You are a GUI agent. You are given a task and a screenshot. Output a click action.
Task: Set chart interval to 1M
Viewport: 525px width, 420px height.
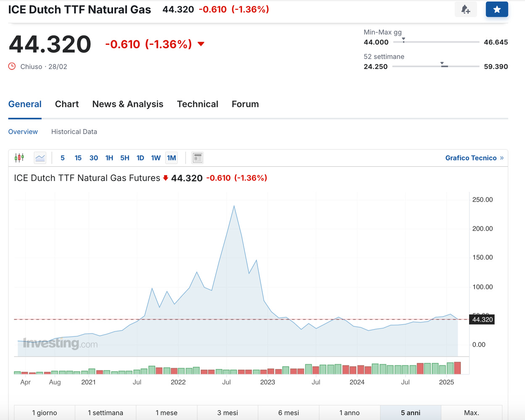tap(171, 158)
